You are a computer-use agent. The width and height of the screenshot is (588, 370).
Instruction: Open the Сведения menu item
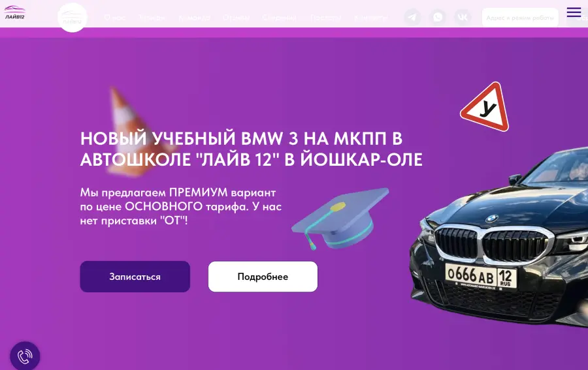[280, 18]
